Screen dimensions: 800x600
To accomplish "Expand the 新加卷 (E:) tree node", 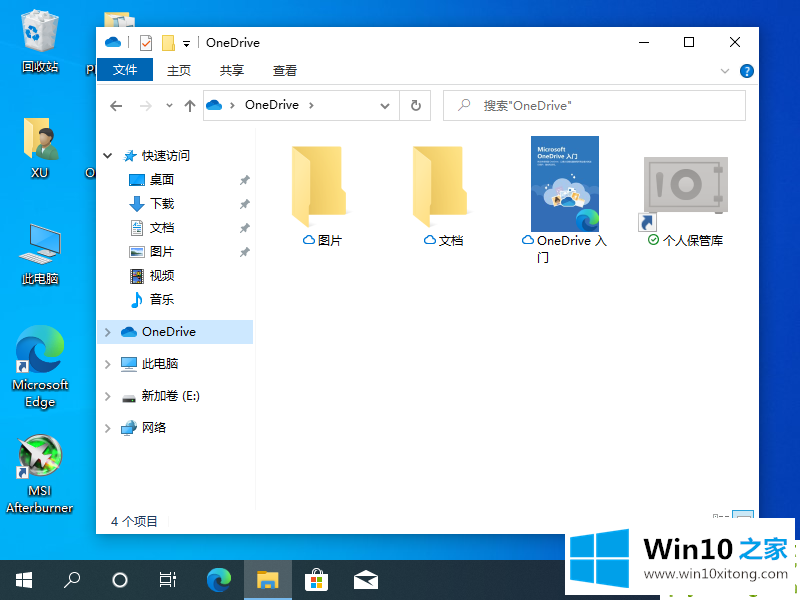I will click(108, 396).
